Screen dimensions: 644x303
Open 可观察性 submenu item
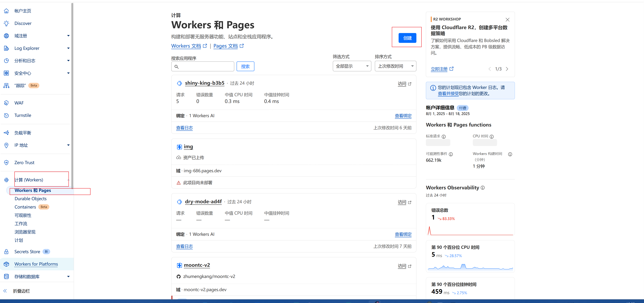coord(23,215)
